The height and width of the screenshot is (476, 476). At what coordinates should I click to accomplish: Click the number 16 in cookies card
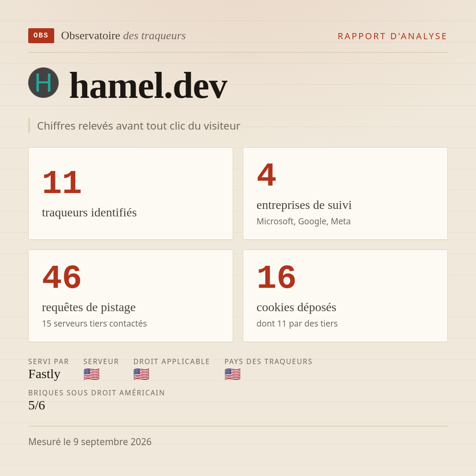tap(276, 277)
